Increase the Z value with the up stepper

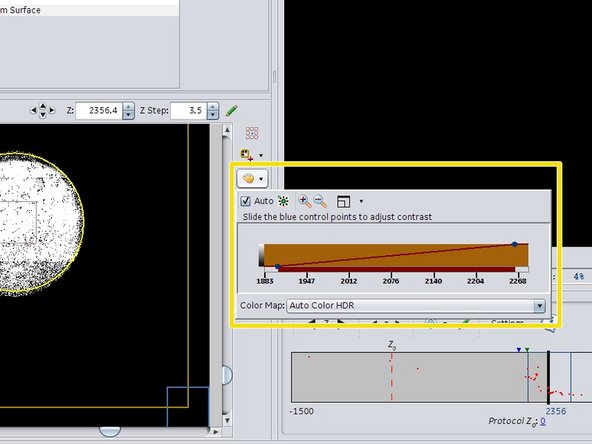[x=129, y=106]
